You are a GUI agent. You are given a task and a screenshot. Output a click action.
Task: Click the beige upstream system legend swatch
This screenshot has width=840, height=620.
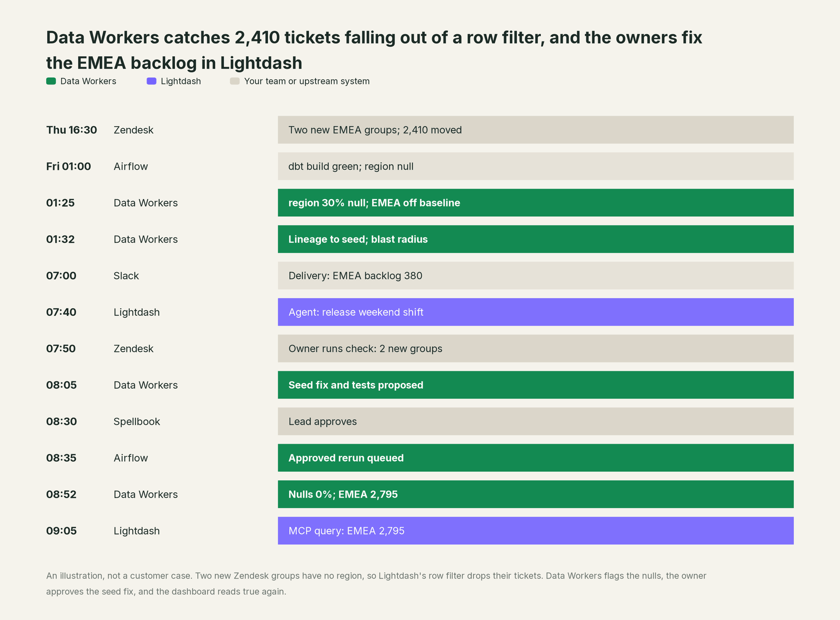point(235,81)
